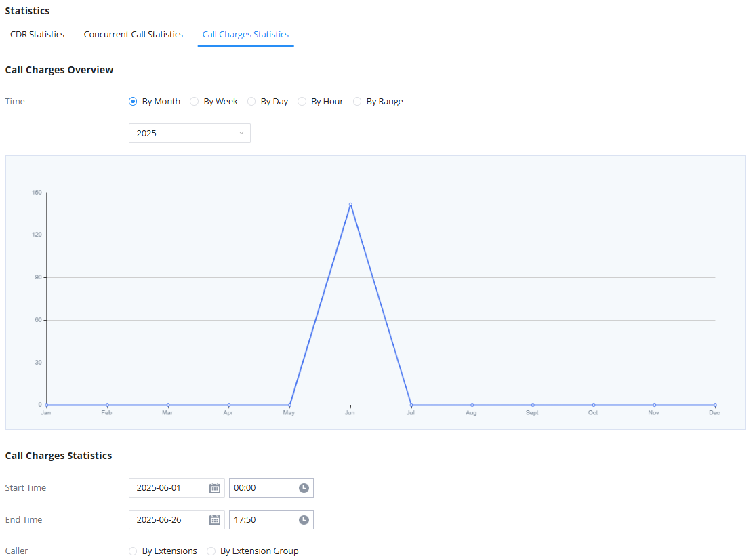The image size is (755, 560).
Task: Click the Start Time field label
Action: (x=26, y=487)
